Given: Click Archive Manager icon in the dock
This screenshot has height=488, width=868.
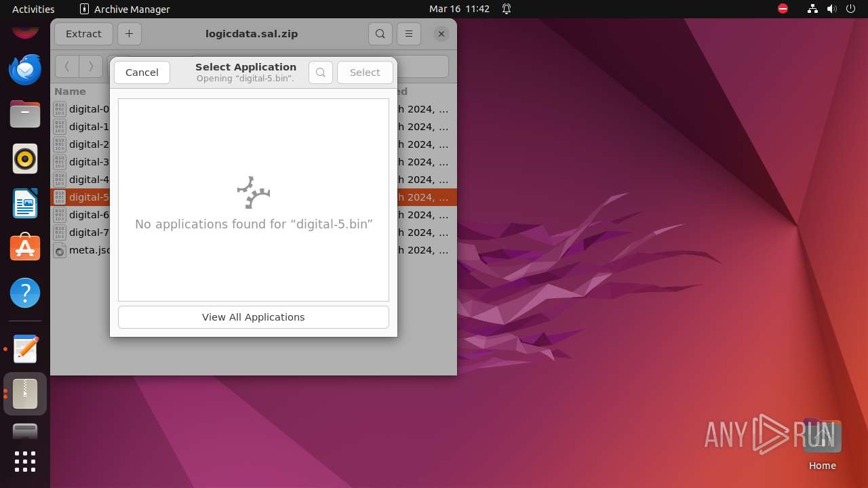Looking at the screenshot, I should click(x=25, y=394).
